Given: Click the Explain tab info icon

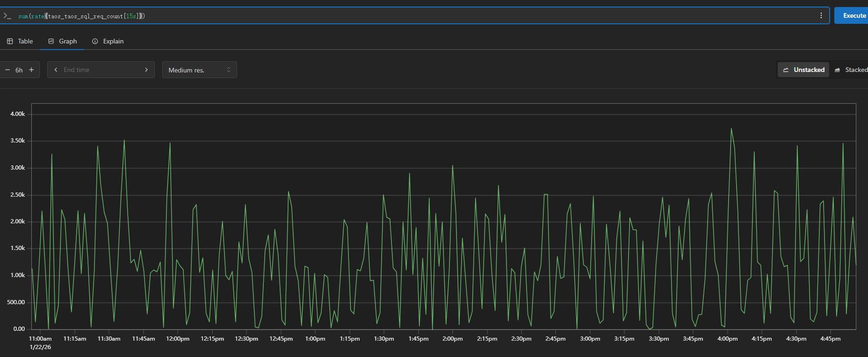Looking at the screenshot, I should (95, 41).
